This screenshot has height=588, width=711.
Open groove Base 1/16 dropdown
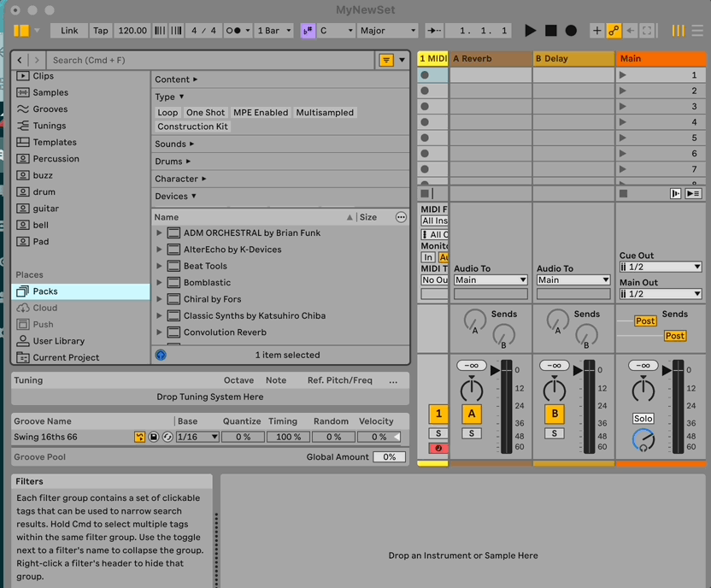point(197,437)
